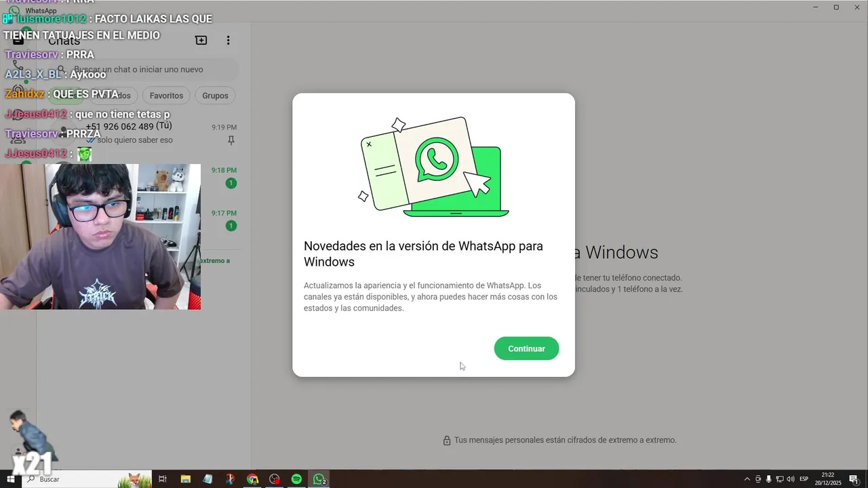Open Spotify from the taskbar
The image size is (868, 488).
click(x=296, y=479)
